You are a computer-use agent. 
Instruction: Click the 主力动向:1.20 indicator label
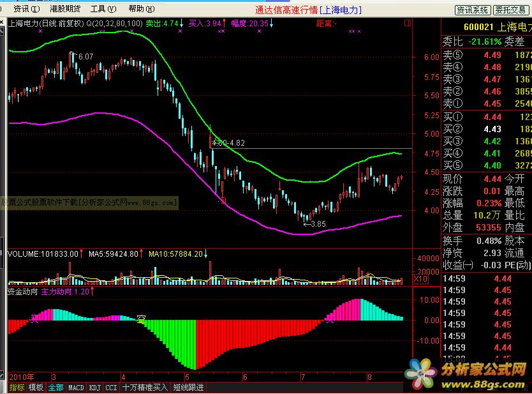[65, 292]
